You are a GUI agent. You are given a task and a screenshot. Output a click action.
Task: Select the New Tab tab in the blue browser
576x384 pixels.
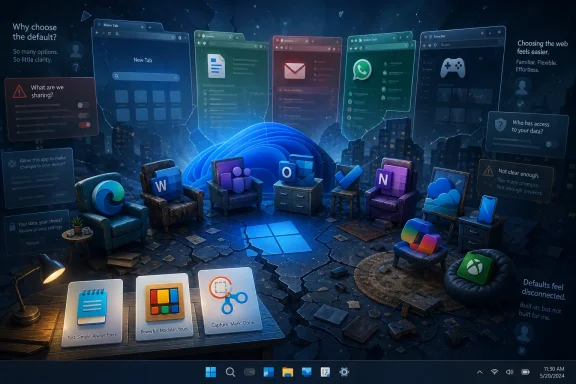pyautogui.click(x=119, y=25)
